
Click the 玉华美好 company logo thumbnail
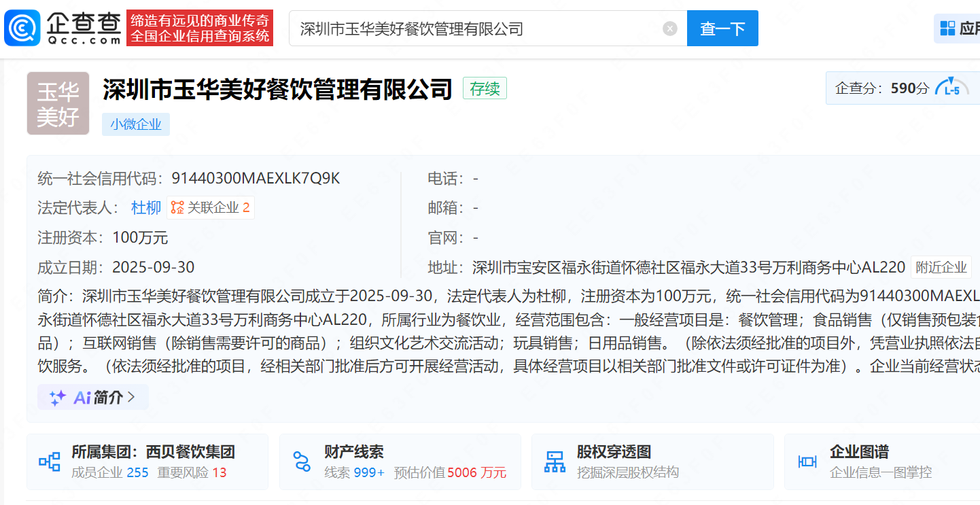(x=58, y=103)
